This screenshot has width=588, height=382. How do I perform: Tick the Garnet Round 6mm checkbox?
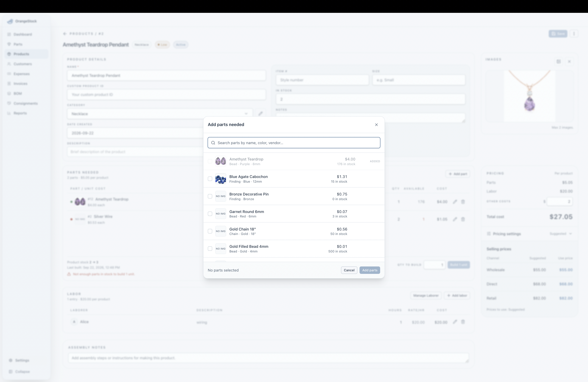point(210,214)
